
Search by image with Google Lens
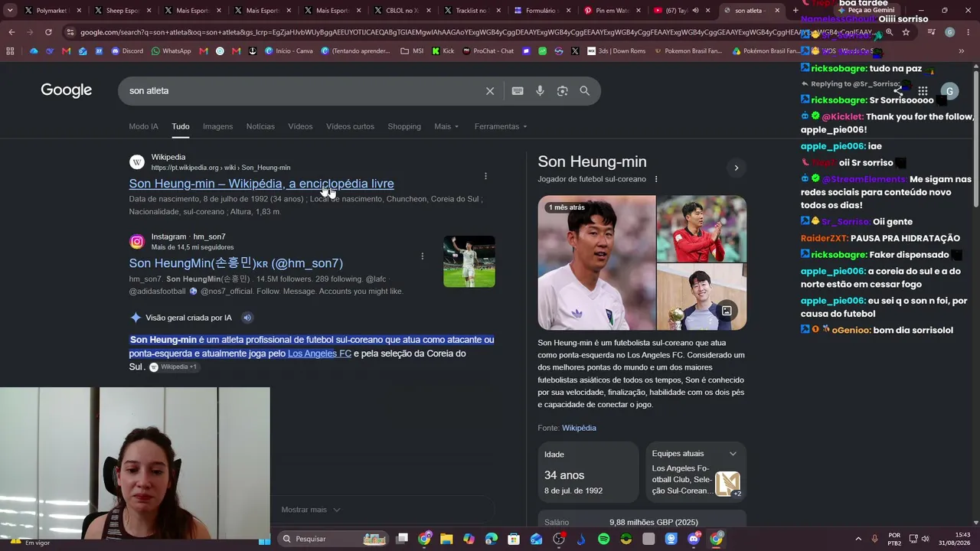tap(562, 91)
